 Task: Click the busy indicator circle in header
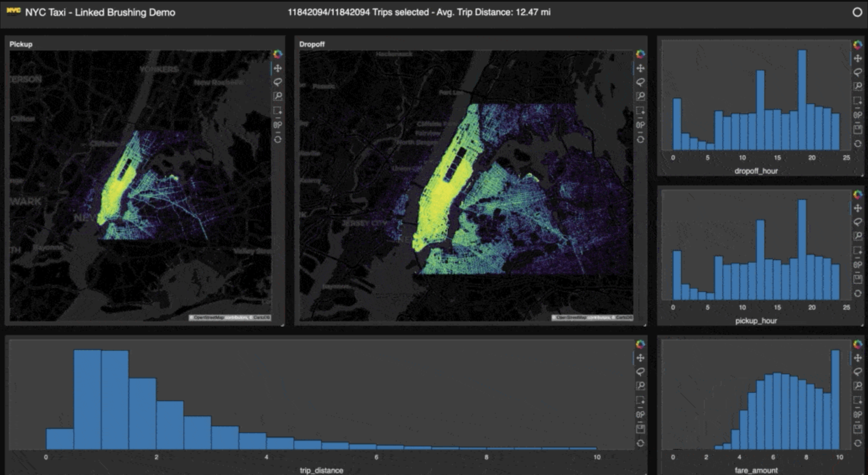(x=857, y=12)
